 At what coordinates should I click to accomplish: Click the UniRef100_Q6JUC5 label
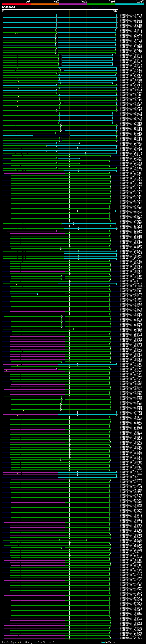131,156
